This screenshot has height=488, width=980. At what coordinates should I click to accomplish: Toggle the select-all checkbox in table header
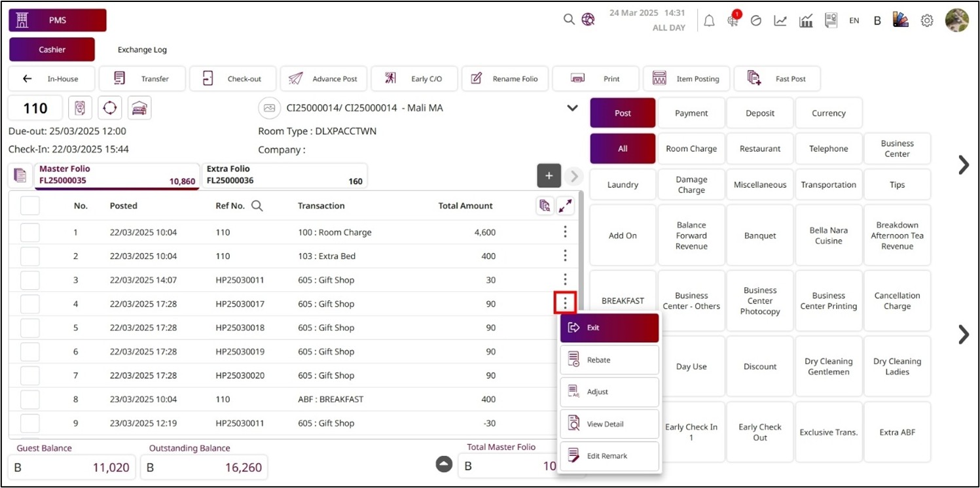pyautogui.click(x=30, y=206)
